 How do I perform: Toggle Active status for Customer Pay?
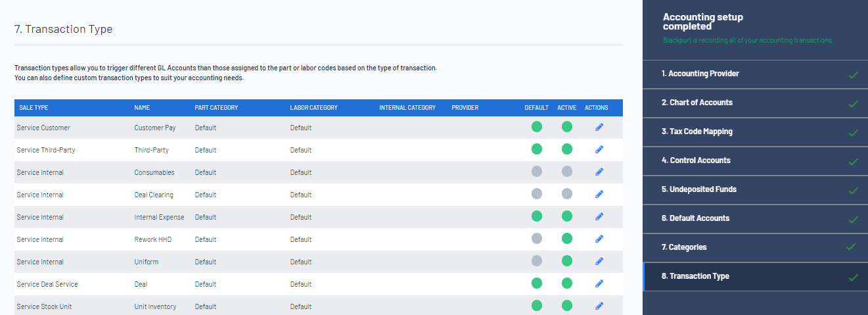pos(566,127)
